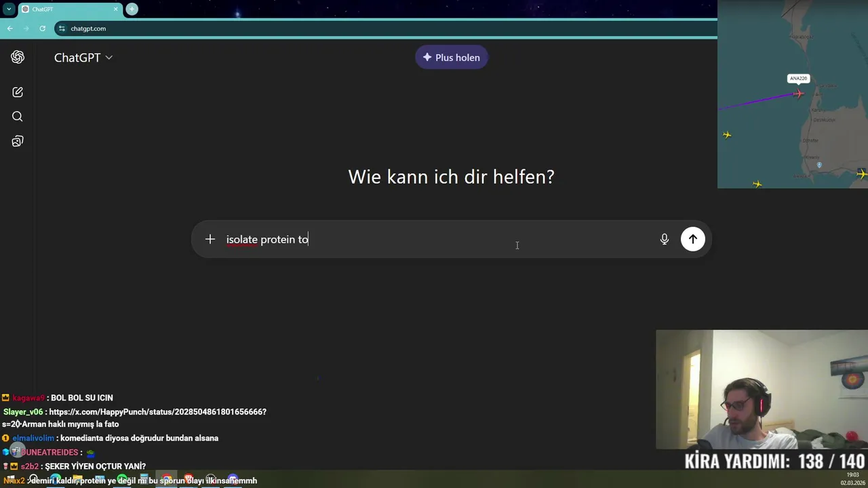Reload the chatgpt.com page
The width and height of the screenshot is (868, 488).
click(42, 28)
